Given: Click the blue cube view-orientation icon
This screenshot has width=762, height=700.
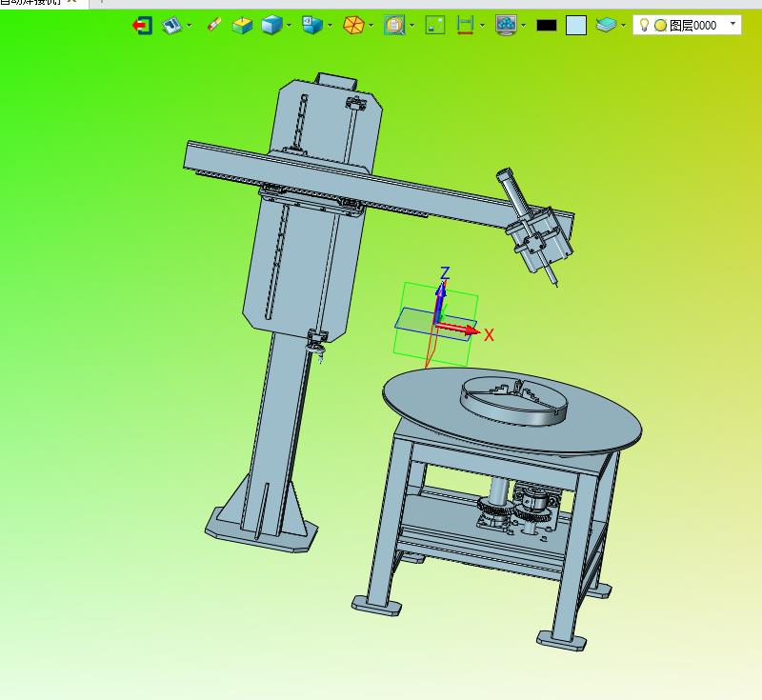Looking at the screenshot, I should [x=312, y=26].
